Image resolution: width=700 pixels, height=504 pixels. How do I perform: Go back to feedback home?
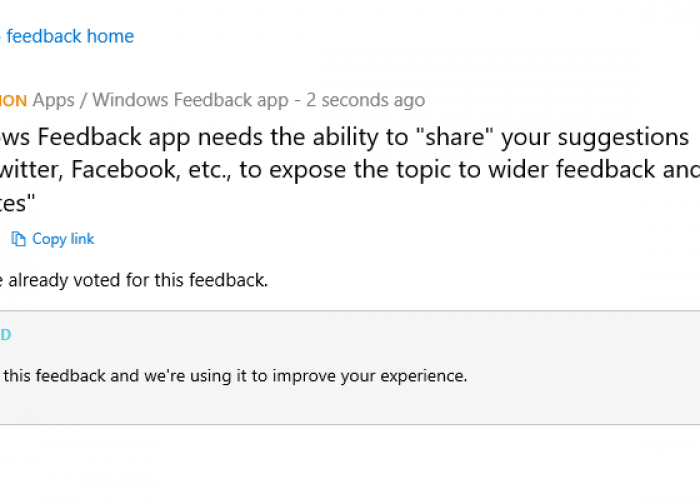[67, 36]
